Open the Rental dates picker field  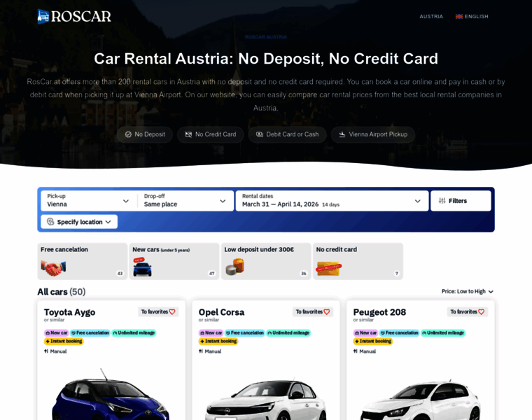(x=332, y=201)
